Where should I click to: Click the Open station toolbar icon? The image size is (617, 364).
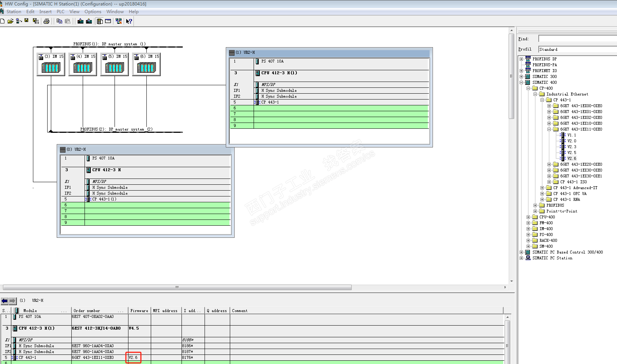(11, 21)
